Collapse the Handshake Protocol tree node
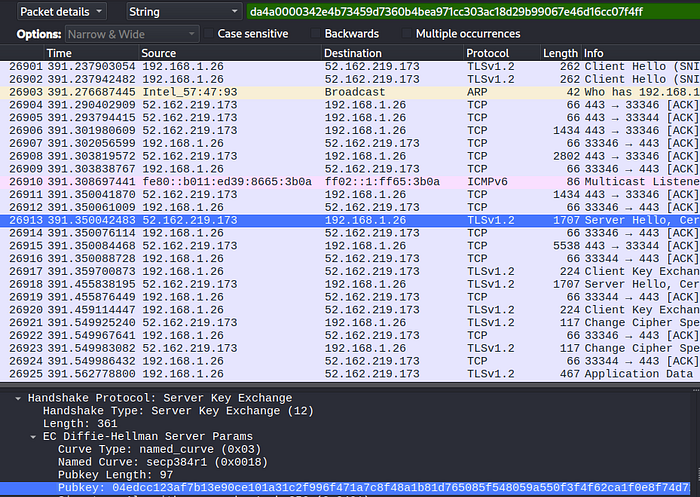Image resolution: width=700 pixels, height=497 pixels. (19, 398)
